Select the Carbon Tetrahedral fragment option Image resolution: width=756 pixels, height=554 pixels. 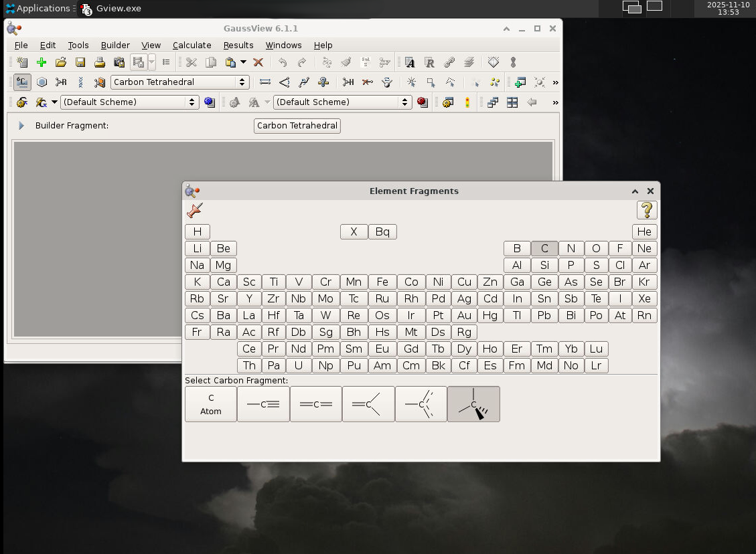point(473,404)
